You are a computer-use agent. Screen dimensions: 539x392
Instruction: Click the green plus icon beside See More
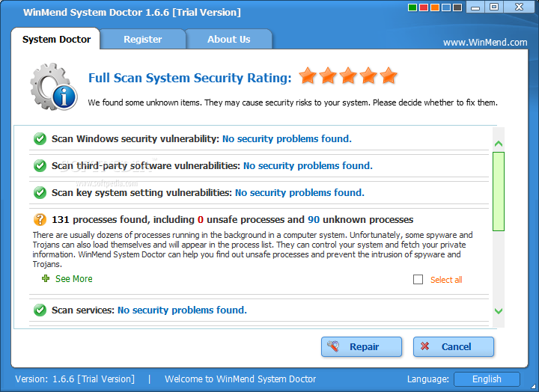pyautogui.click(x=46, y=278)
